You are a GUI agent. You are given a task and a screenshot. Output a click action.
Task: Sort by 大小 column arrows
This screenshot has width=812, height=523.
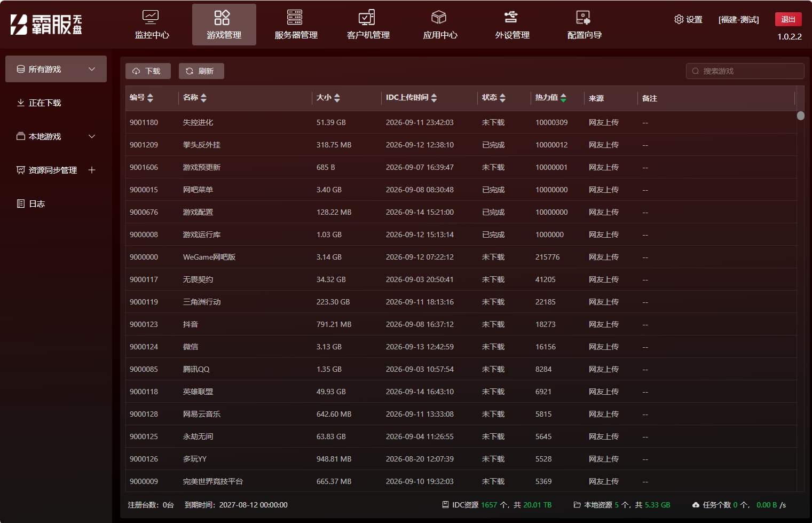[337, 98]
